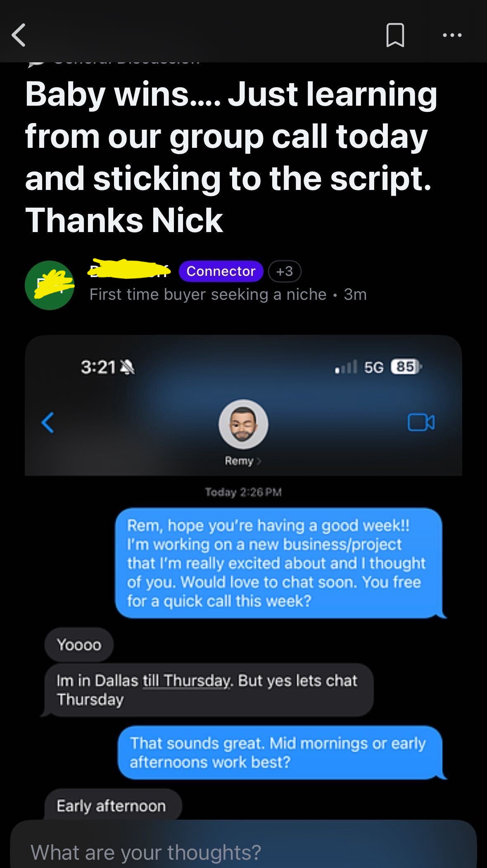The height and width of the screenshot is (868, 487).
Task: Tap the back arrow at top left
Action: coord(19,35)
